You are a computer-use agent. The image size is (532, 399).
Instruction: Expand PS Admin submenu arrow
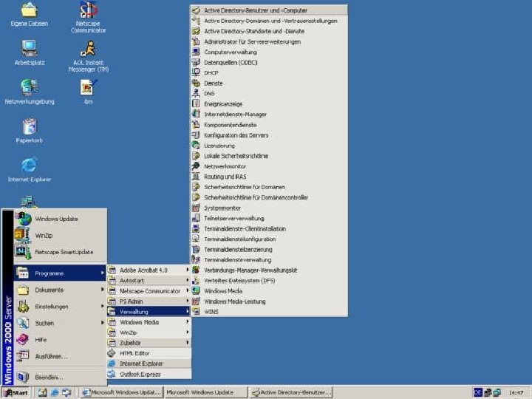pyautogui.click(x=187, y=301)
